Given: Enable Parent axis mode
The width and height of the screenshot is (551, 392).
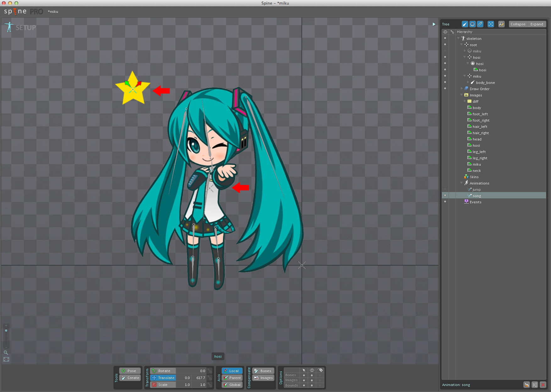Looking at the screenshot, I should click(x=232, y=378).
